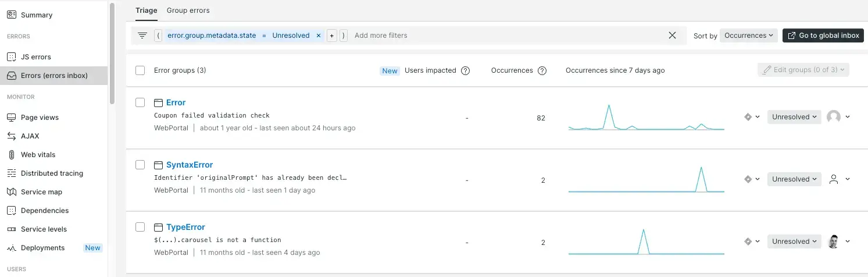Click the Add more filters input field
Viewport: 868px width, 277px height.
pyautogui.click(x=506, y=35)
